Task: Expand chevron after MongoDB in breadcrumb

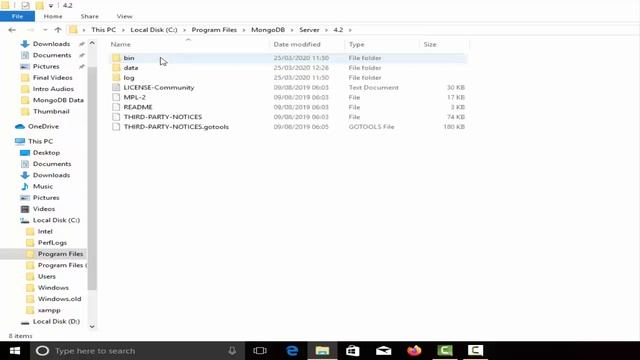Action: [292, 30]
